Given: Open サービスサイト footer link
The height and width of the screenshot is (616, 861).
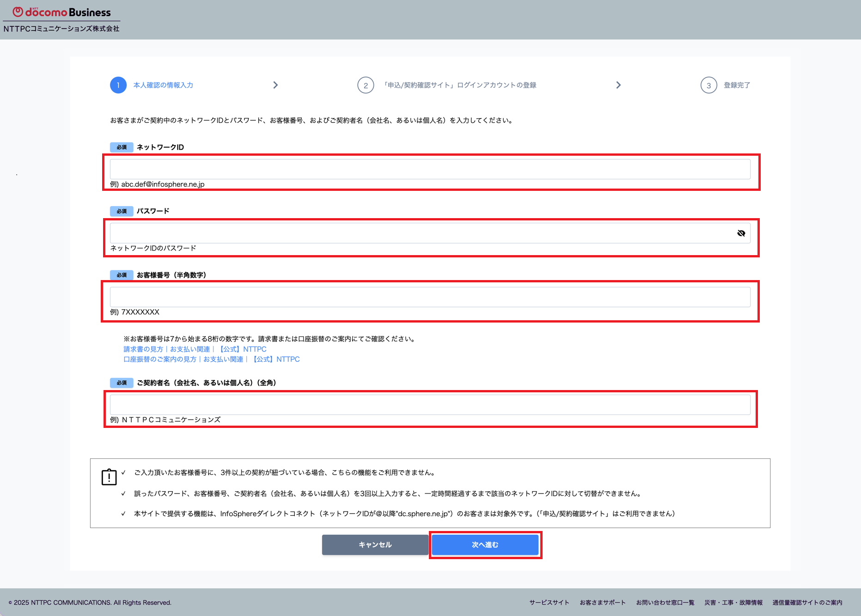Looking at the screenshot, I should (x=550, y=603).
